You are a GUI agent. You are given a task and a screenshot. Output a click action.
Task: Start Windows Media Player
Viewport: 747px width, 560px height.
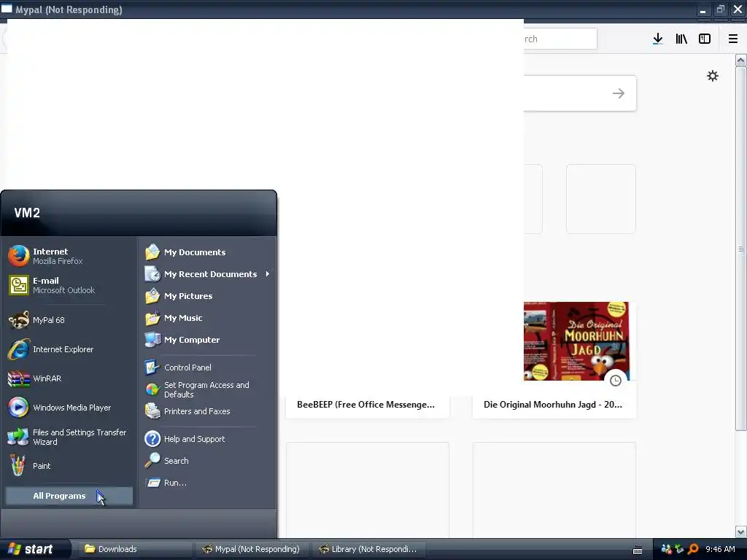[x=69, y=408]
